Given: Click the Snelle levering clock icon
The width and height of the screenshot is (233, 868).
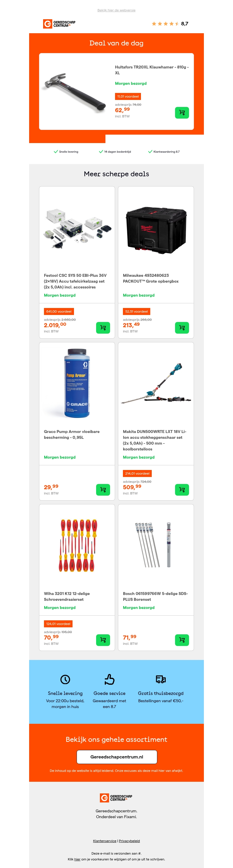Looking at the screenshot, I should [x=65, y=679].
